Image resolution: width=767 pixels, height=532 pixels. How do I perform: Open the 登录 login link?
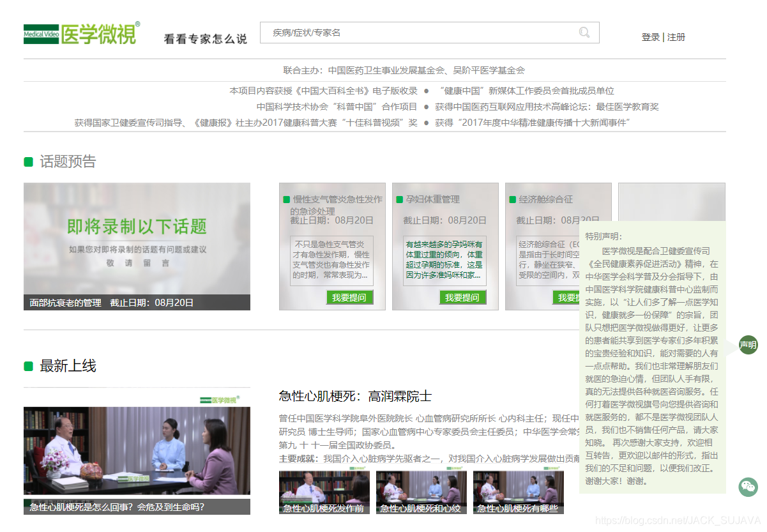click(649, 37)
